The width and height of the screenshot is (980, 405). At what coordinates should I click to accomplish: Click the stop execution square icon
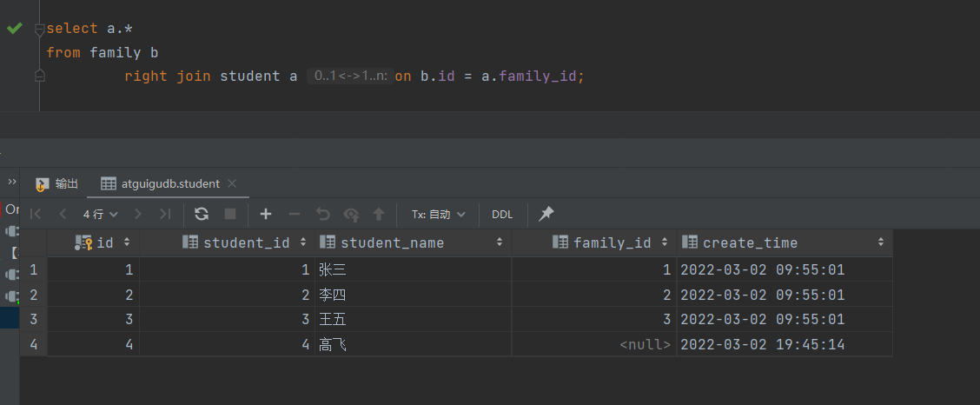[x=230, y=214]
